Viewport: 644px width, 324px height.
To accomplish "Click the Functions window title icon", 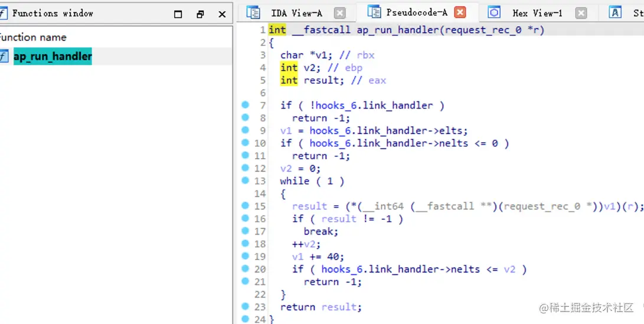I will 4,14.
